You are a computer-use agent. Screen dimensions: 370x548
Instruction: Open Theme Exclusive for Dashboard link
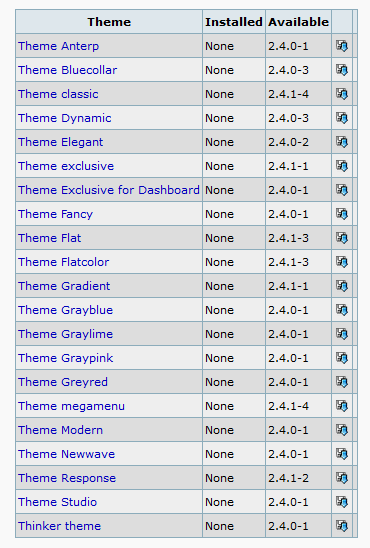(x=109, y=190)
